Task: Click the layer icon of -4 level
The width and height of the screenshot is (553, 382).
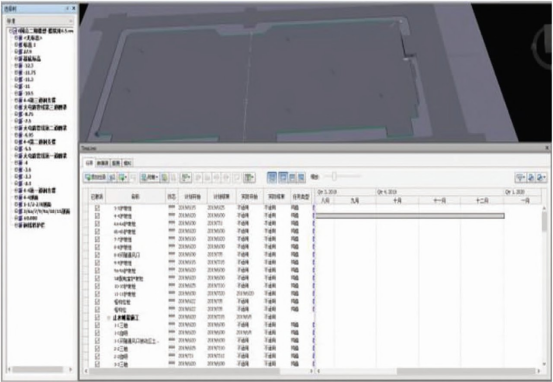Action: pos(21,163)
